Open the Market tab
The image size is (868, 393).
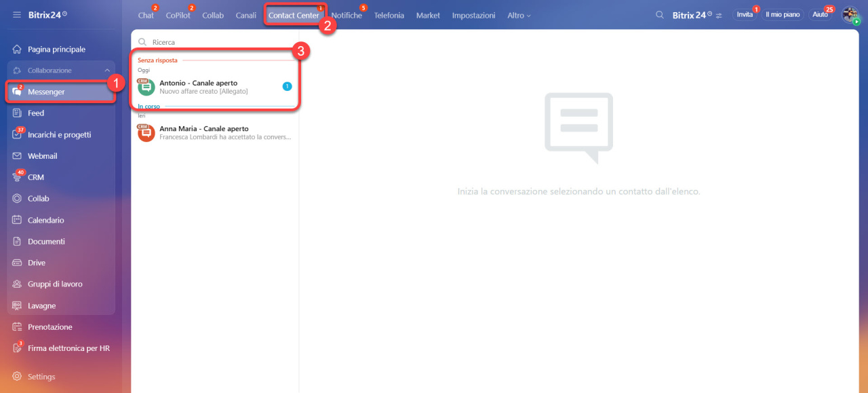coord(428,15)
